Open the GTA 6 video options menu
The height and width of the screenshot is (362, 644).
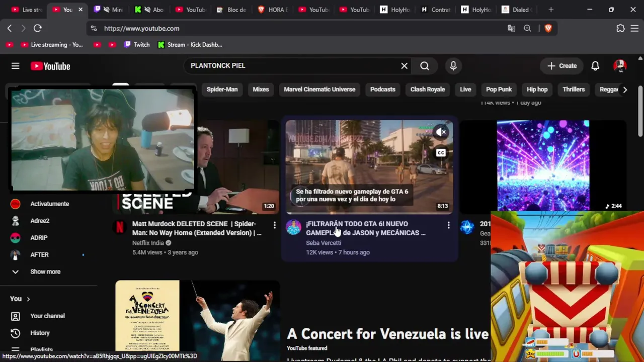pyautogui.click(x=448, y=225)
